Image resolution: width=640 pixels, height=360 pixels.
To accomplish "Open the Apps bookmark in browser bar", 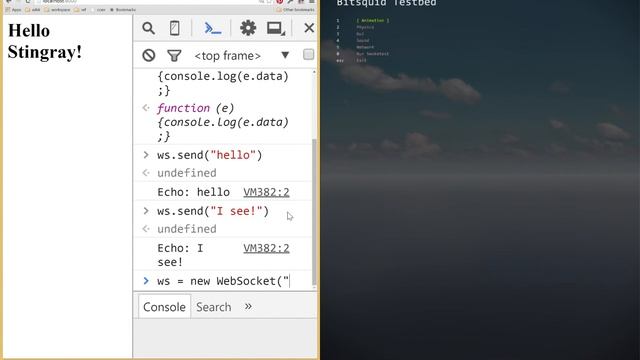I will tap(13, 9).
